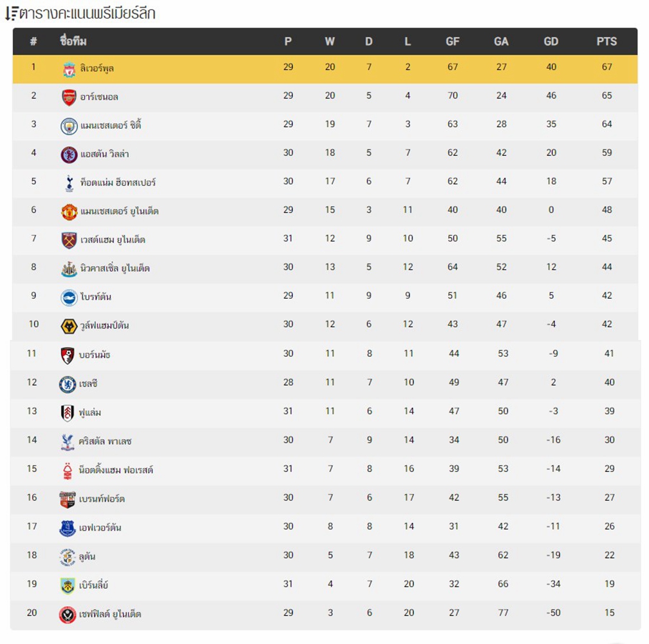Click the Everton crest icon
Viewport: 649px width, 644px height.
point(68,529)
